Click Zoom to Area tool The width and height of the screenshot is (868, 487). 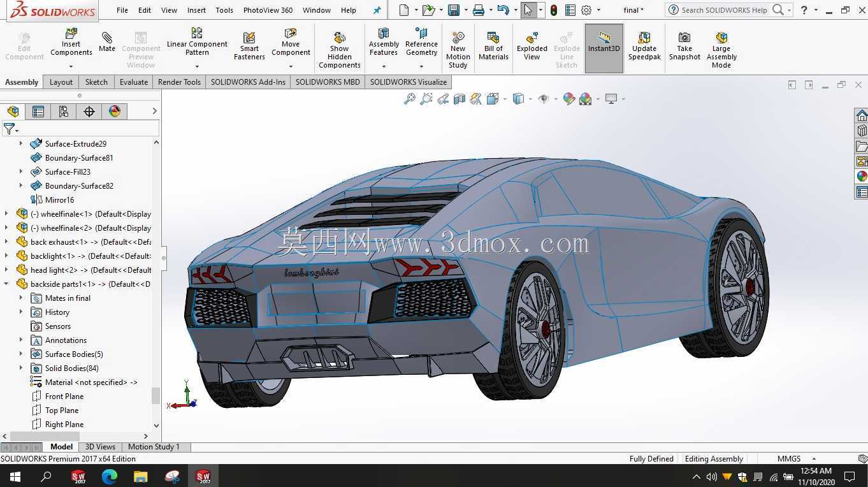[x=426, y=99]
